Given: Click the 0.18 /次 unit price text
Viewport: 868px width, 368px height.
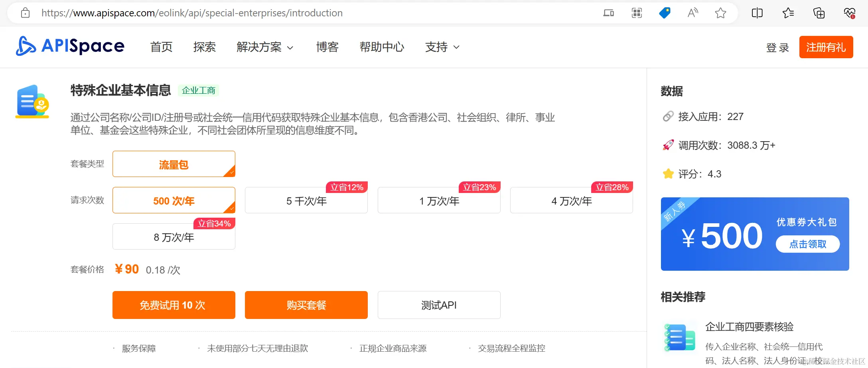Looking at the screenshot, I should click(163, 270).
